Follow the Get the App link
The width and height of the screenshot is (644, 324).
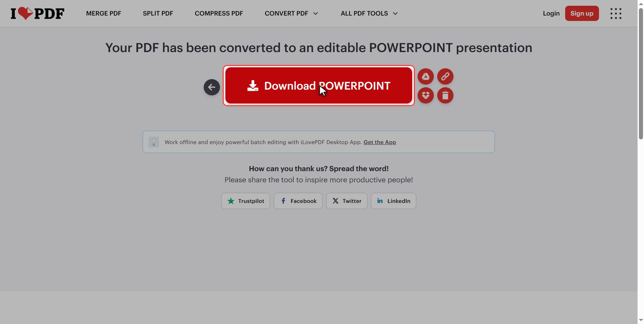point(380,142)
